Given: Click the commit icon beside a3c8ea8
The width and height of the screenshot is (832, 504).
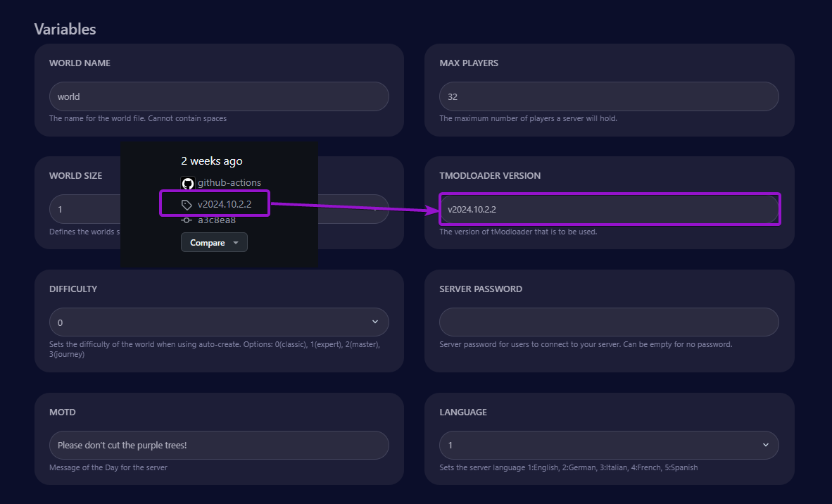Looking at the screenshot, I should click(186, 220).
